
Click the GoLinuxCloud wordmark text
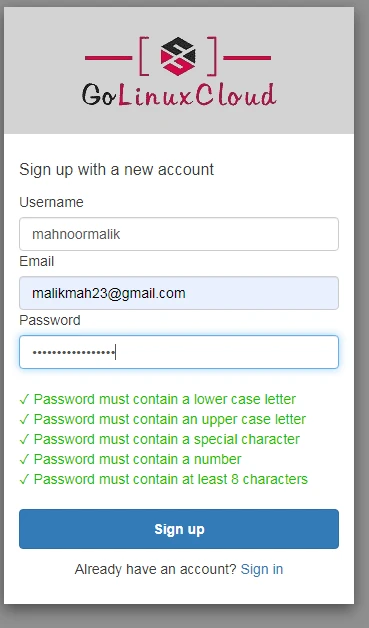pyautogui.click(x=179, y=95)
